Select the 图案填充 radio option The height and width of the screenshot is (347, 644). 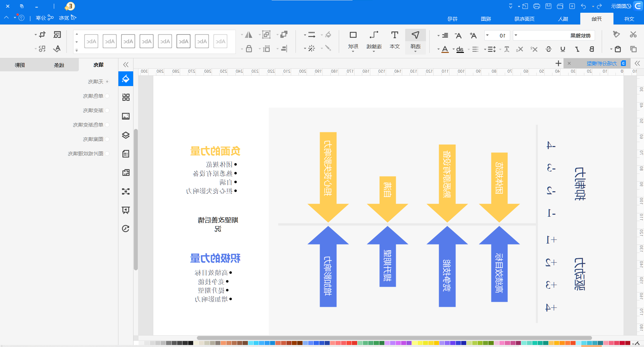pyautogui.click(x=107, y=139)
